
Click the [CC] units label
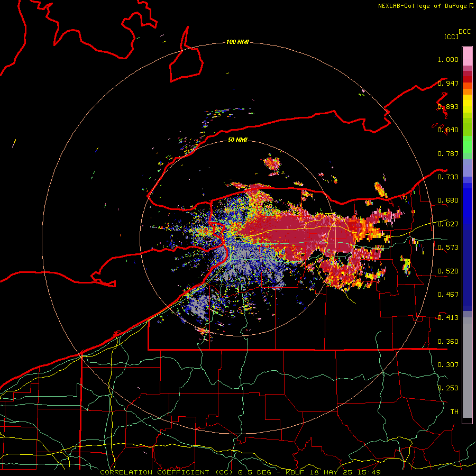pos(451,36)
